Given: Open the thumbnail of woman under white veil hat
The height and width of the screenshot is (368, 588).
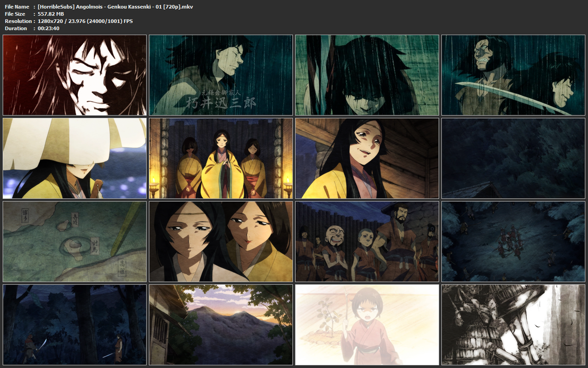Looking at the screenshot, I should point(75,158).
